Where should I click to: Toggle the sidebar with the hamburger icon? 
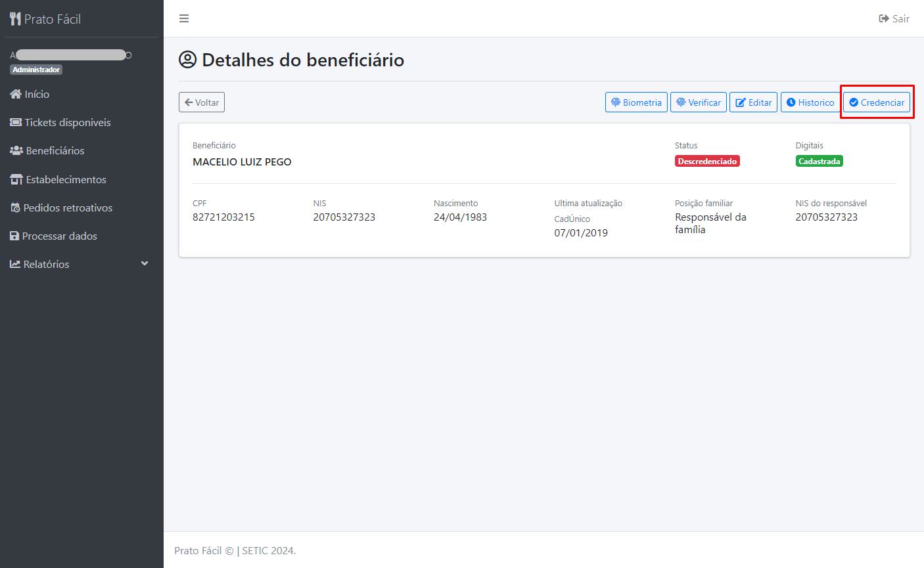[184, 18]
